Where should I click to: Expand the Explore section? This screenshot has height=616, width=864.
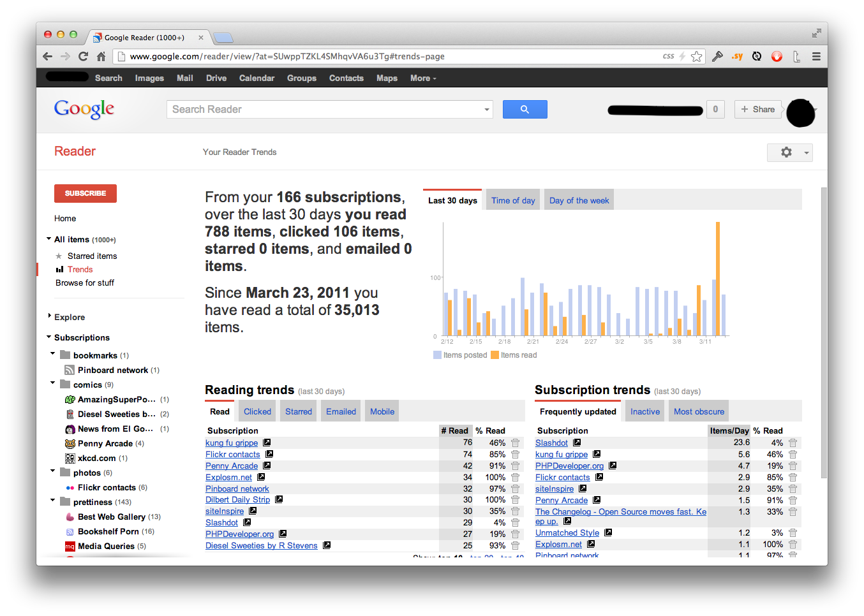coord(49,316)
